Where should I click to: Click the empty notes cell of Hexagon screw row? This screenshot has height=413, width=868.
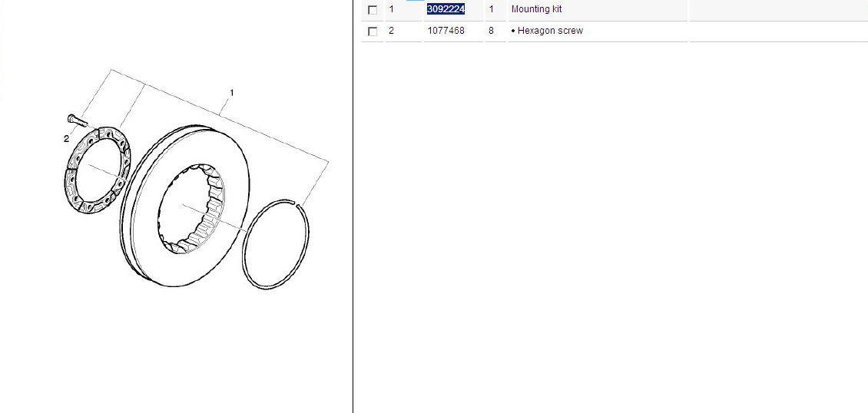[778, 31]
